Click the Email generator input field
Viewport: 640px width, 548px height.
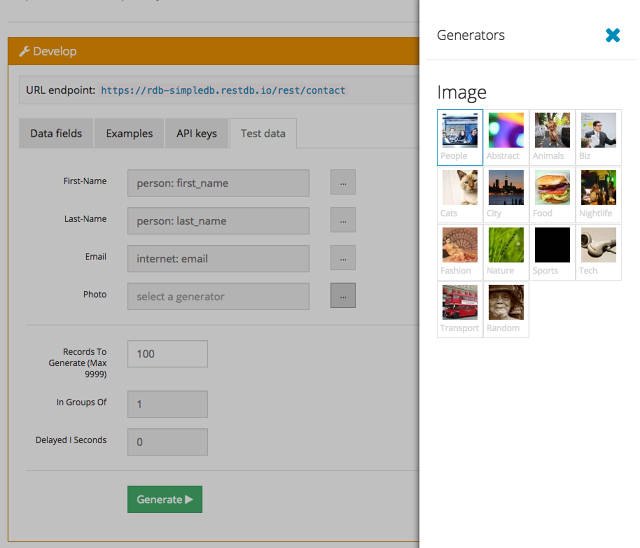click(218, 258)
